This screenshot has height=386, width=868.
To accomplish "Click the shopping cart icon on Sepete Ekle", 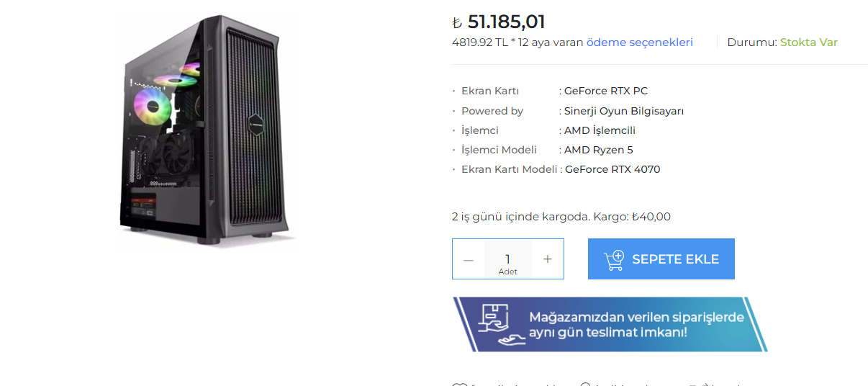I will coord(614,259).
